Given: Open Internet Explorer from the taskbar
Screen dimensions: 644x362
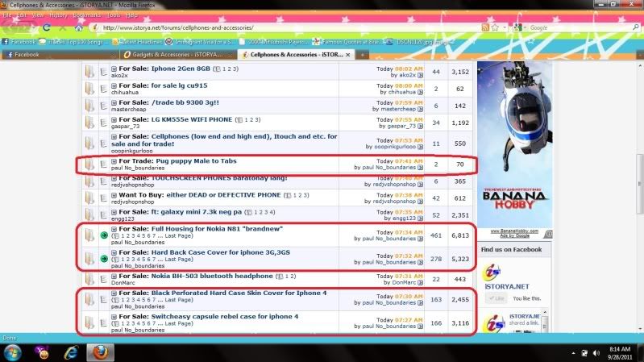Looking at the screenshot, I should click(69, 353).
